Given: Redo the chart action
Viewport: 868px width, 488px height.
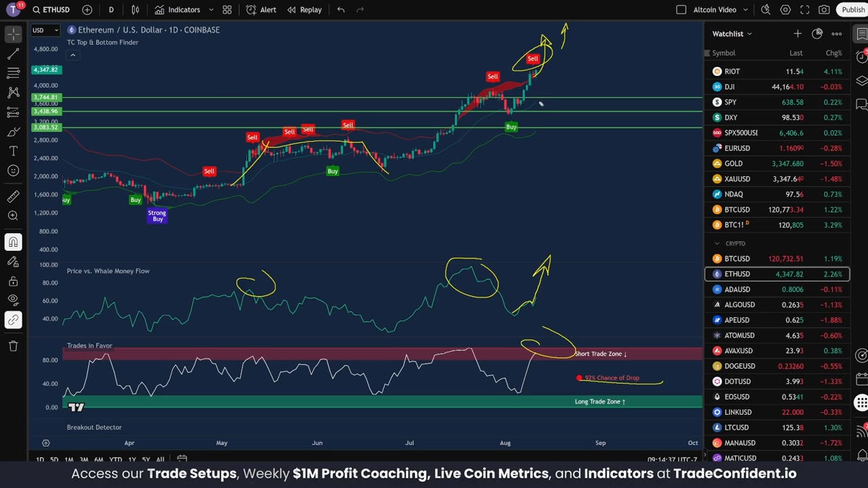Looking at the screenshot, I should point(360,9).
